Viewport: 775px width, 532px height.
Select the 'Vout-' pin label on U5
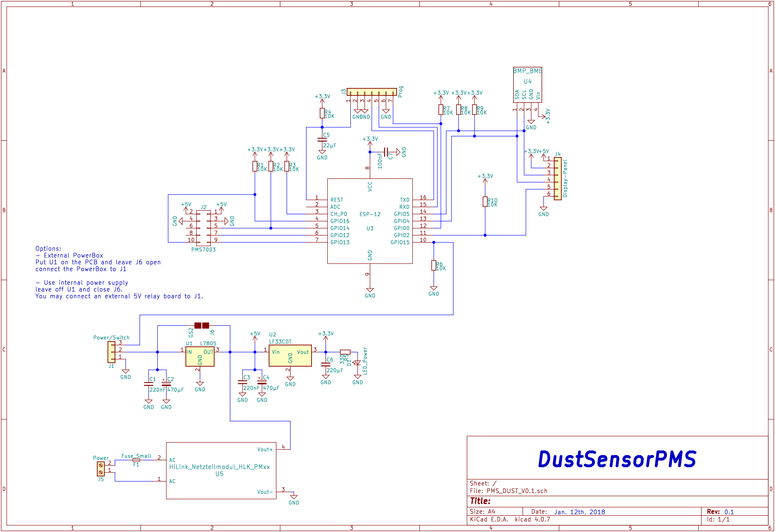tap(265, 492)
